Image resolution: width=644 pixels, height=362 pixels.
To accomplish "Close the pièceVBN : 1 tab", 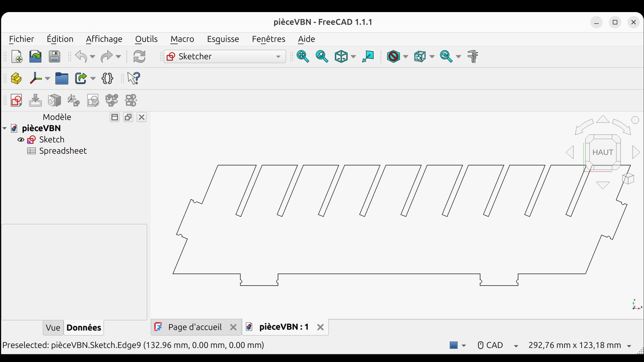I will click(x=320, y=327).
